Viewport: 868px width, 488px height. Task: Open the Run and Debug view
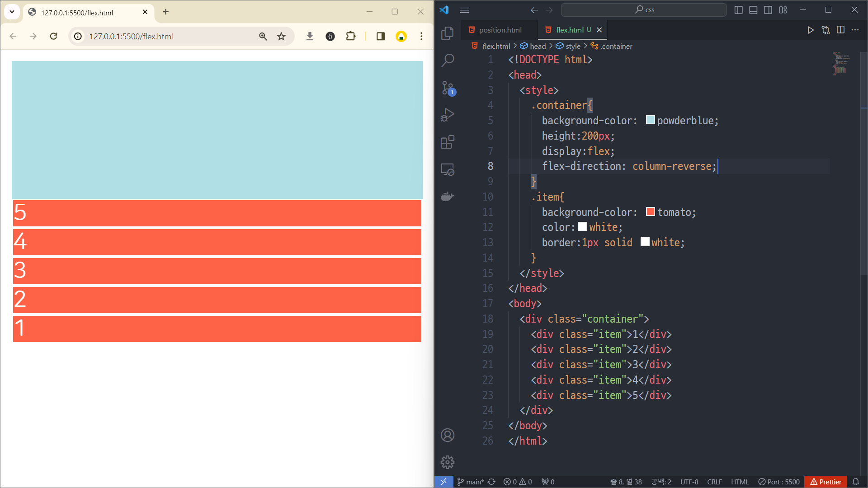tap(447, 115)
